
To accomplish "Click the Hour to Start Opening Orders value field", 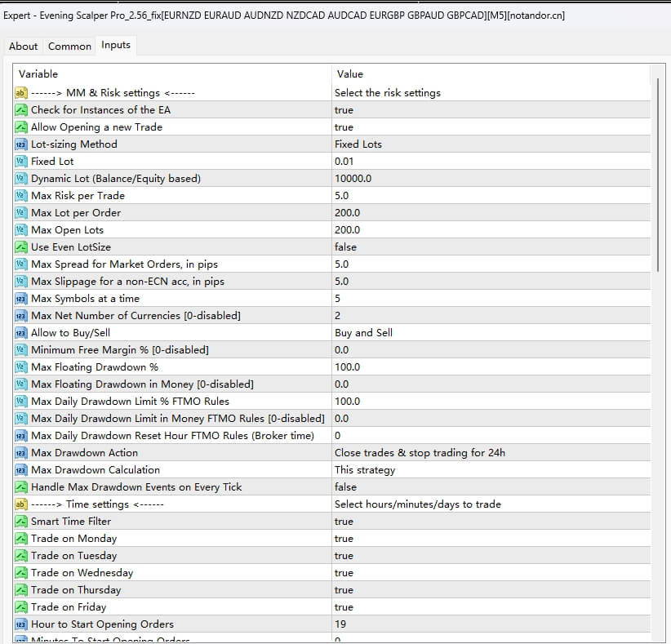I will pos(490,624).
